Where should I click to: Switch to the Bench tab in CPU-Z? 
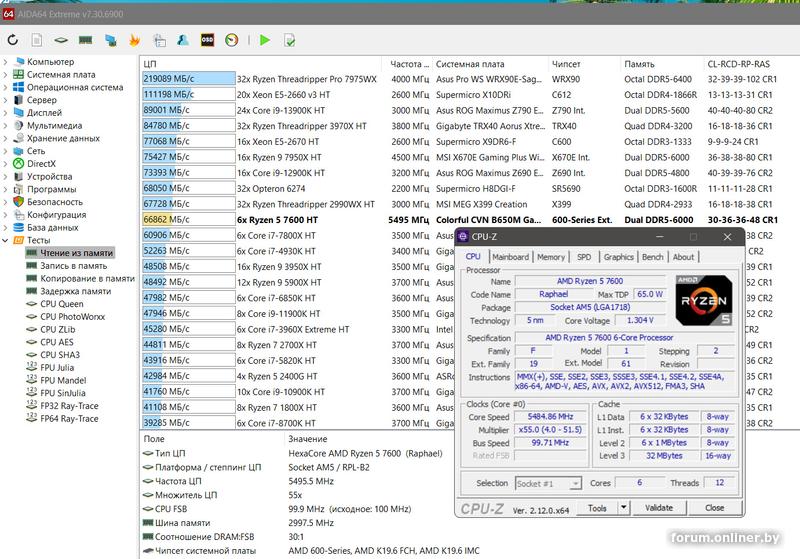click(652, 257)
